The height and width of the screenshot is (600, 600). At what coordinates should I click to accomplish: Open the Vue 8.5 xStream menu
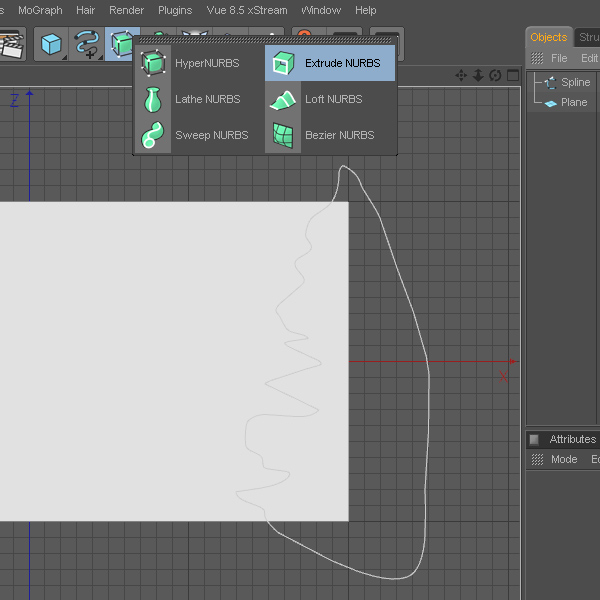tap(247, 10)
